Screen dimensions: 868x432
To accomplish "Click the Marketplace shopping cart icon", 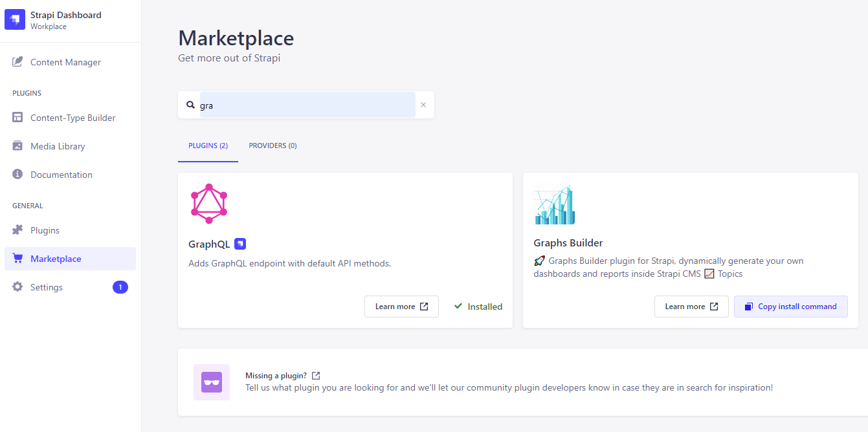I will click(x=17, y=259).
